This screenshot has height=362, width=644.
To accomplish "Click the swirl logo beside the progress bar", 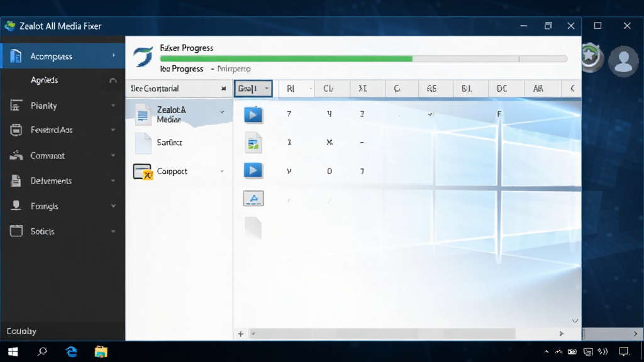I will [143, 56].
